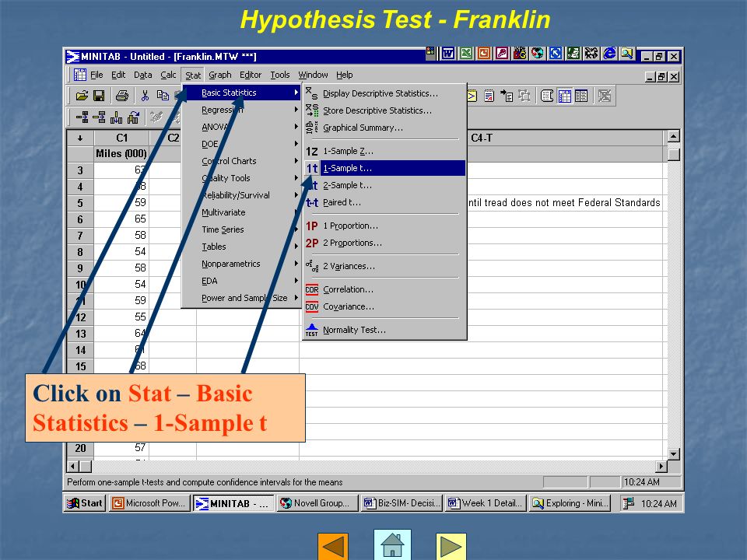Open the File menu
The width and height of the screenshot is (747, 560).
pos(96,75)
